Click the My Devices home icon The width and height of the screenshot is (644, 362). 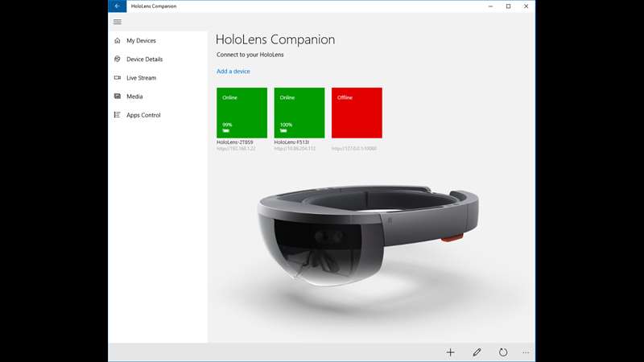pyautogui.click(x=118, y=41)
